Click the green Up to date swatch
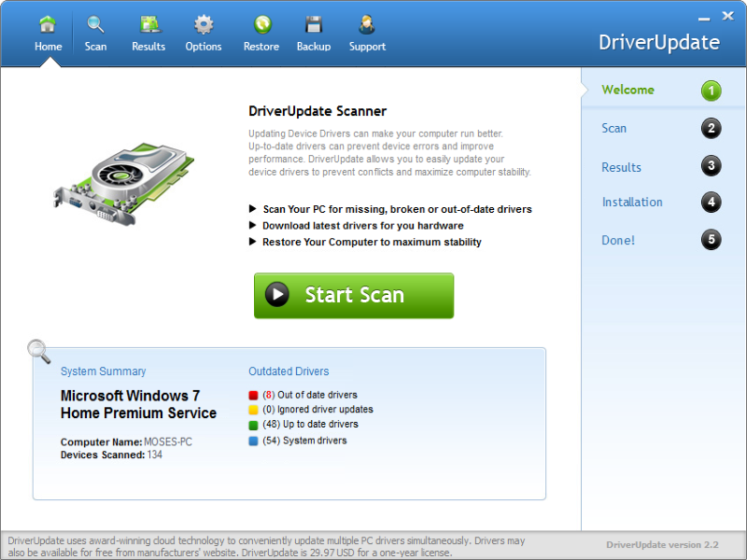The height and width of the screenshot is (560, 747). coord(253,424)
